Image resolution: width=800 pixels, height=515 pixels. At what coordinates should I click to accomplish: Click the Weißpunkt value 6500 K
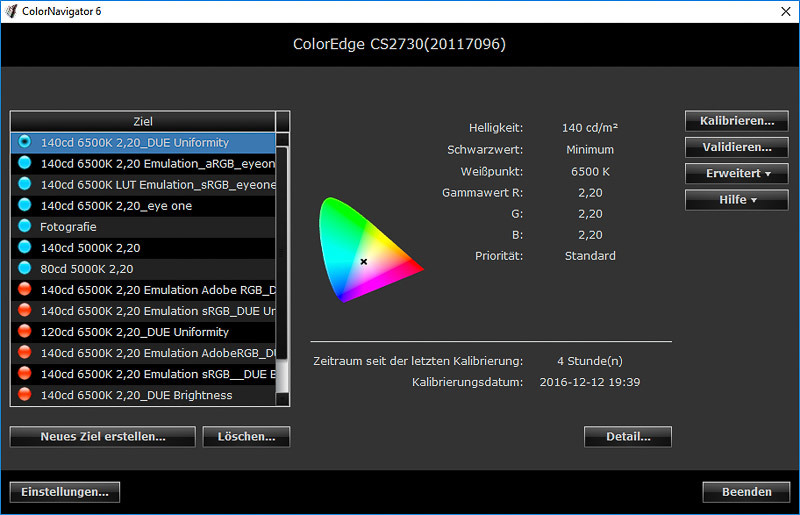590,171
